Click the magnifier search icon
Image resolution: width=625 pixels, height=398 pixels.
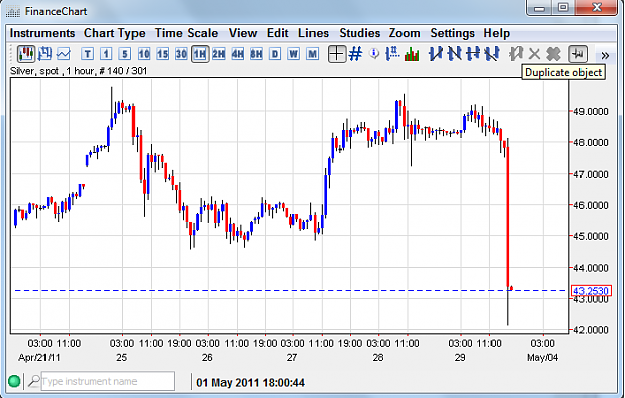click(33, 381)
